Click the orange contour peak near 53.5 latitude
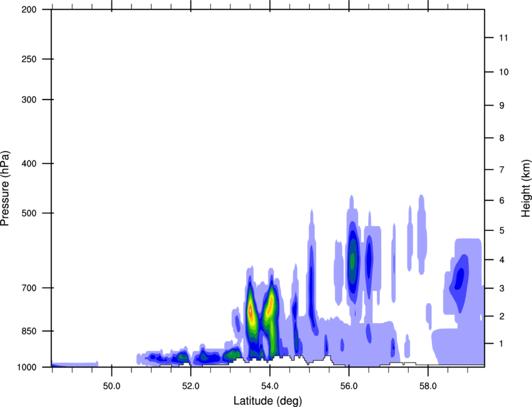Screen dimensions: 532x407 click(x=250, y=312)
